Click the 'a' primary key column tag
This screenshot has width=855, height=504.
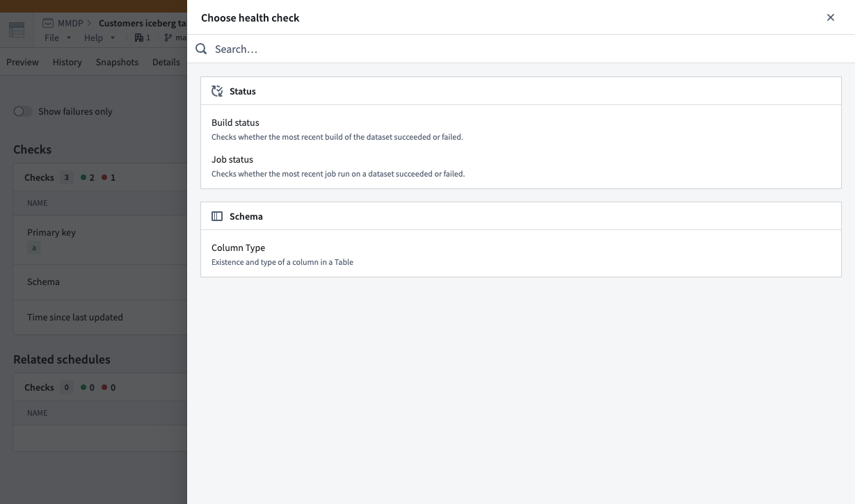33,247
